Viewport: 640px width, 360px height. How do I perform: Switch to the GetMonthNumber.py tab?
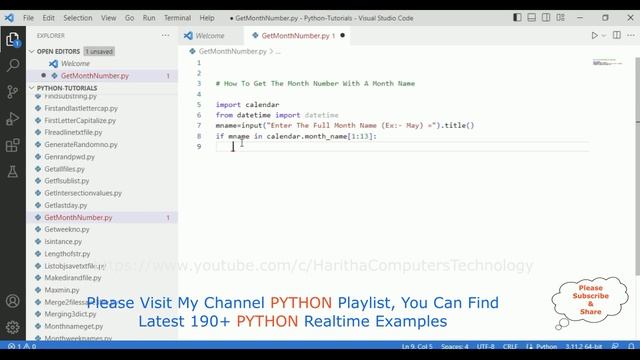(296, 36)
